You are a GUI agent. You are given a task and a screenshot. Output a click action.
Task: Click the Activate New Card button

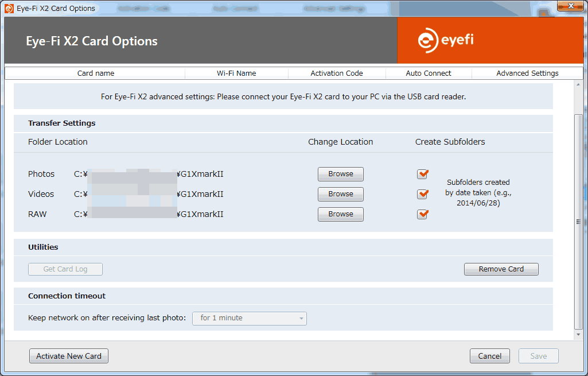(x=69, y=356)
